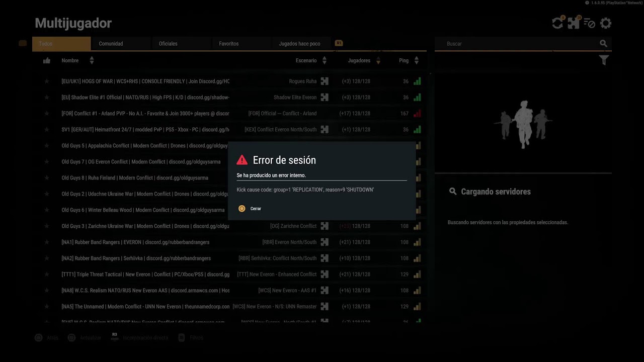Click the '(+17) 128/128' player count
Screen dimensions: 644x362
pos(355,114)
